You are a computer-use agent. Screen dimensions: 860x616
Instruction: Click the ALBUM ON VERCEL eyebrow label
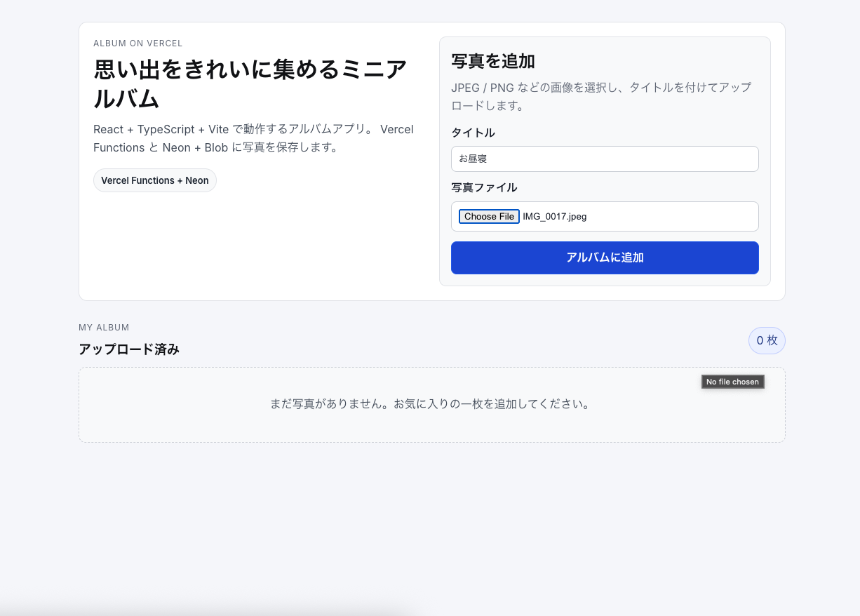pos(138,43)
